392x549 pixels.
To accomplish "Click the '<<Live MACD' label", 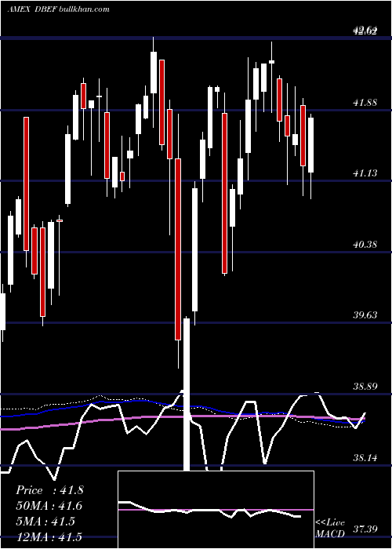I will pyautogui.click(x=330, y=529).
